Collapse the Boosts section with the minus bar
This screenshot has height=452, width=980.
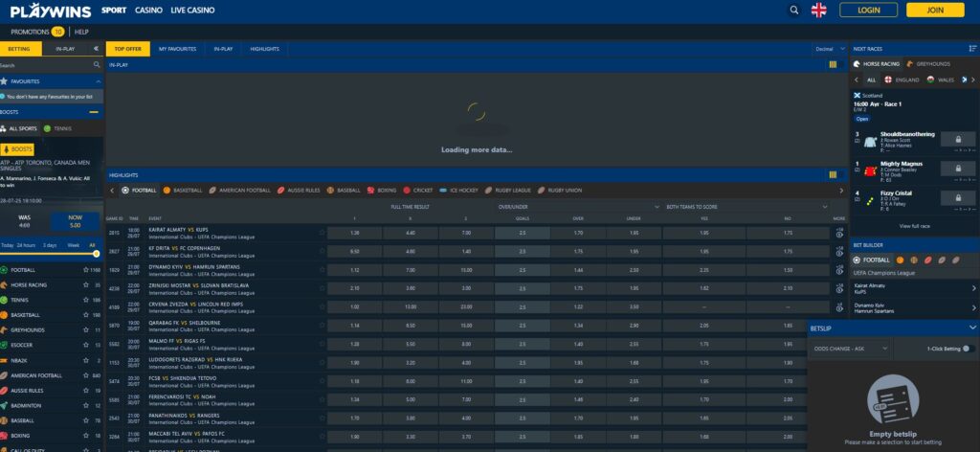point(94,113)
